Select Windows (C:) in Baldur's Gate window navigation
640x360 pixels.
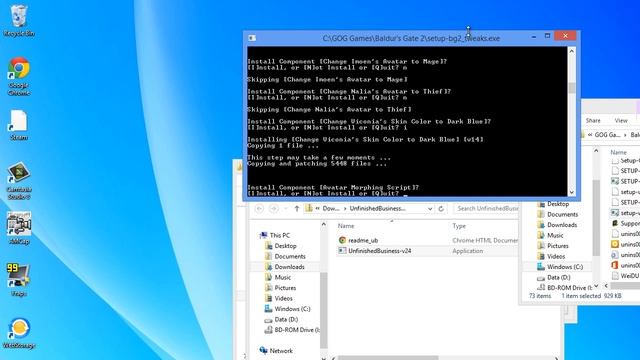(x=560, y=267)
